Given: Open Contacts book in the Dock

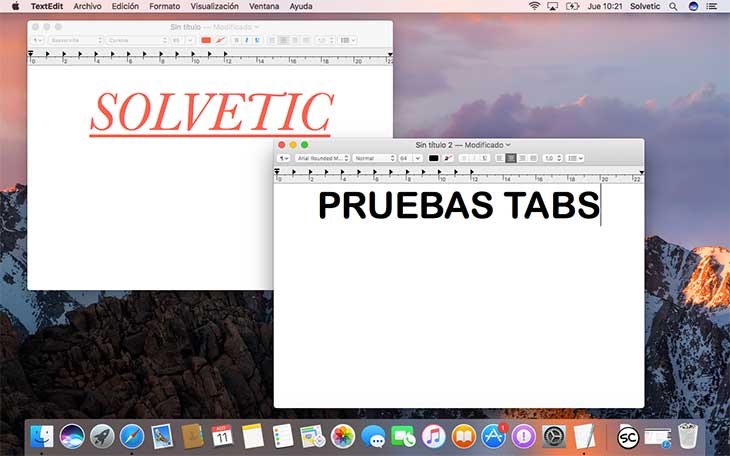Looking at the screenshot, I should pos(192,436).
